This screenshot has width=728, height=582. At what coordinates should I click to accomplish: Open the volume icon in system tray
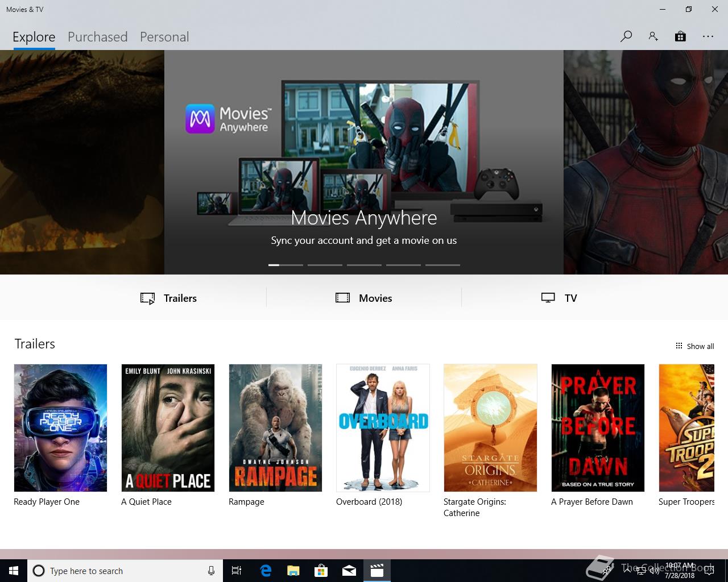(654, 571)
